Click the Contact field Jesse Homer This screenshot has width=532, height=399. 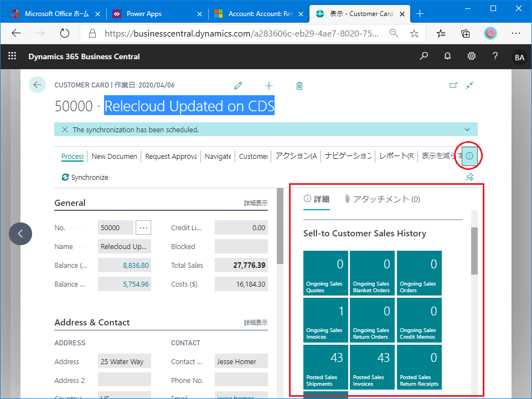[x=241, y=362]
